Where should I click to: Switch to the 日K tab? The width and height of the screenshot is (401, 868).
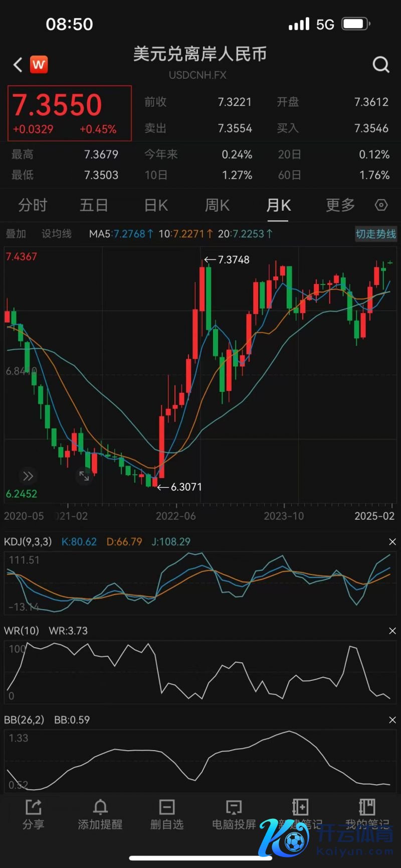(156, 205)
